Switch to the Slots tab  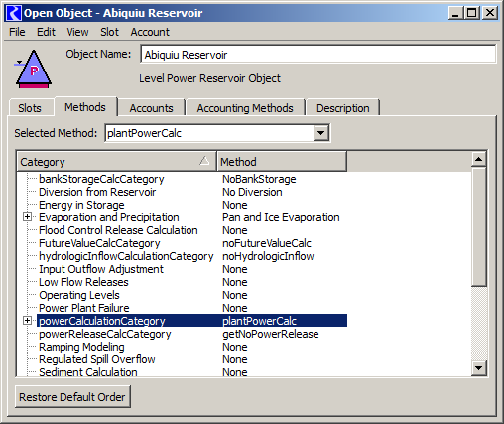[x=30, y=108]
